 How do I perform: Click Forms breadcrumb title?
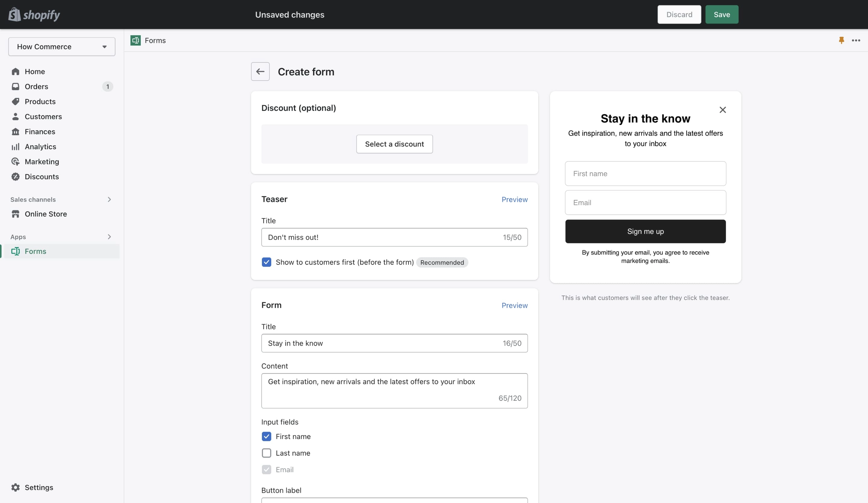coord(155,40)
